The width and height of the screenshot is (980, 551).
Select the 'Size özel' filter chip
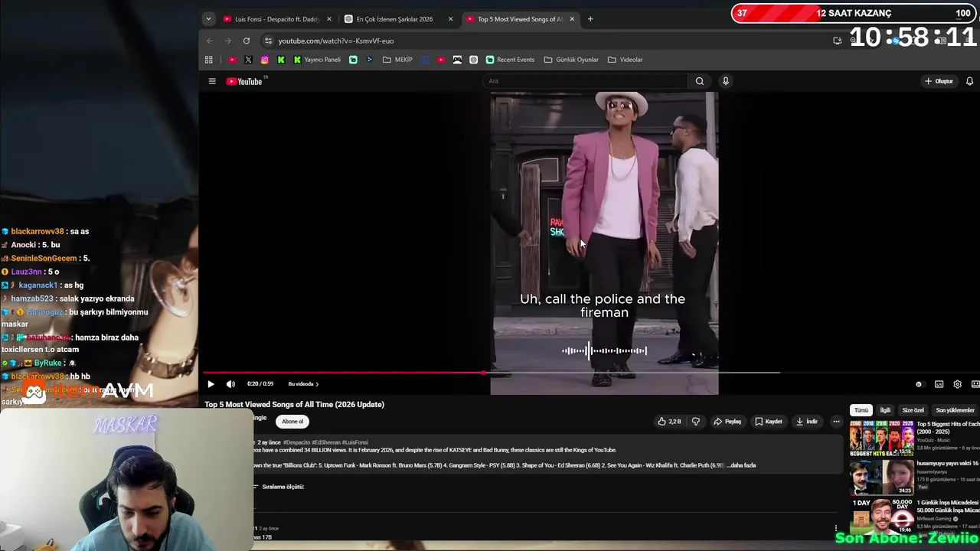[x=913, y=410]
